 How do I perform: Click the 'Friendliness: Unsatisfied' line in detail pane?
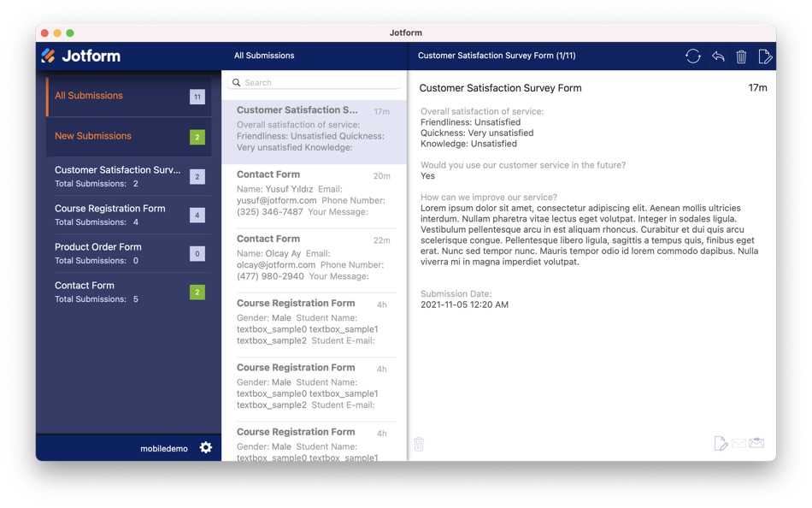click(471, 122)
